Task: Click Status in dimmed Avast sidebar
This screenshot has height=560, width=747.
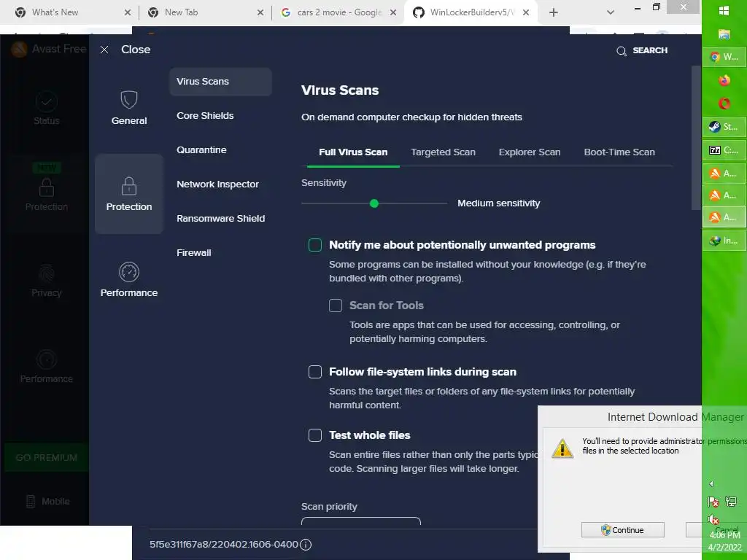Action: 46,108
